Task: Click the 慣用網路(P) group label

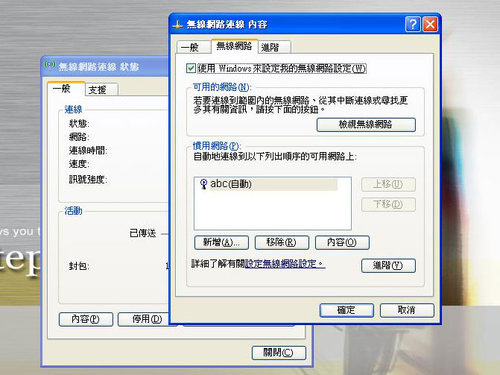Action: tap(216, 146)
